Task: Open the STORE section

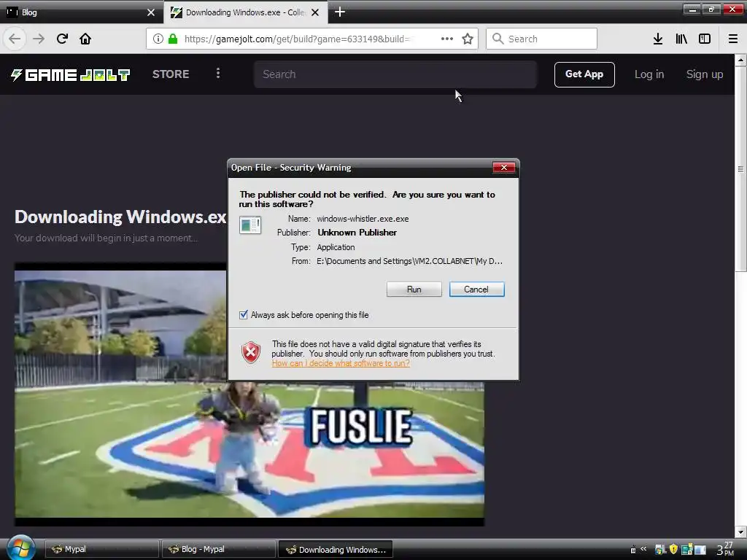Action: click(x=171, y=74)
